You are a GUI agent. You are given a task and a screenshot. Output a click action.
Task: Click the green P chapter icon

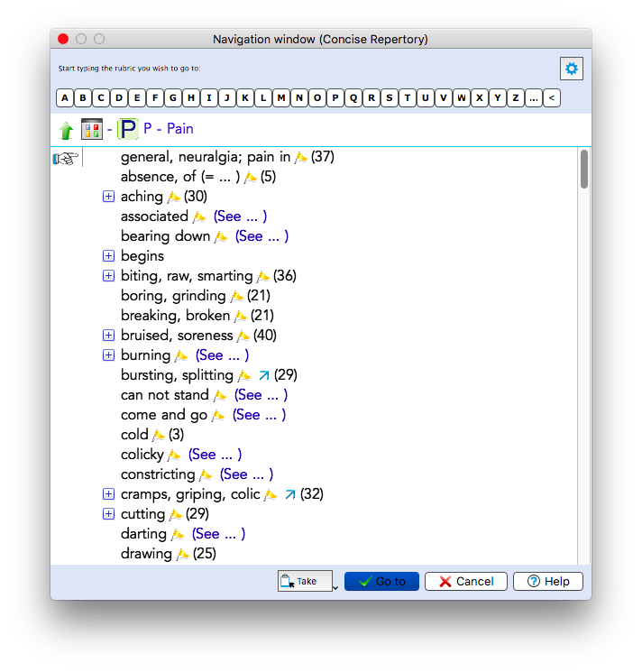pos(128,129)
